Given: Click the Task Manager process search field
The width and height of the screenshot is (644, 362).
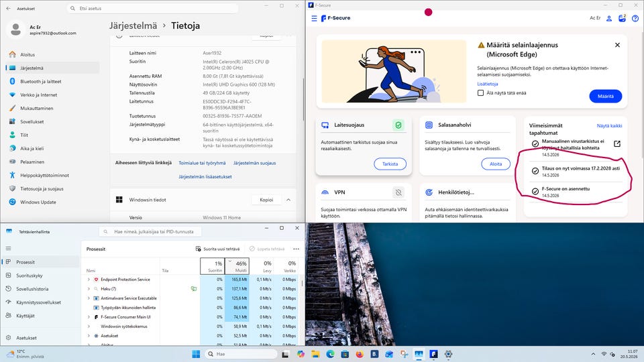Looking at the screenshot, I should click(x=150, y=231).
